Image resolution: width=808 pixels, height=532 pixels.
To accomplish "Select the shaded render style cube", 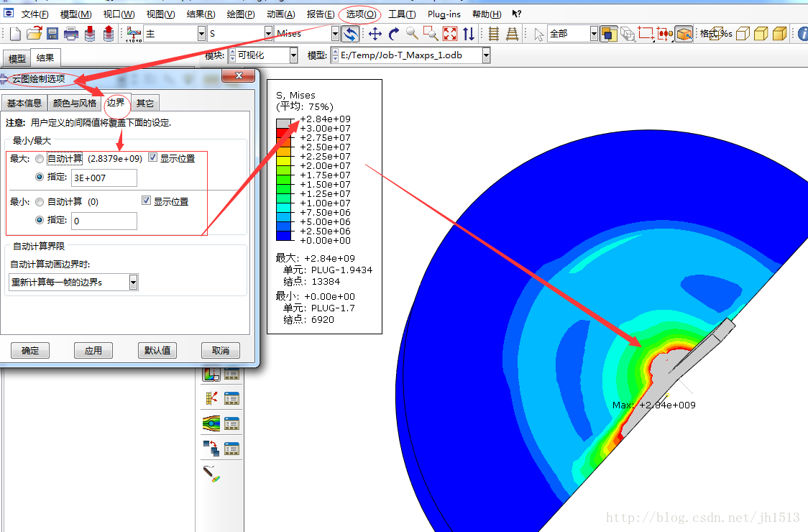I will click(x=780, y=34).
